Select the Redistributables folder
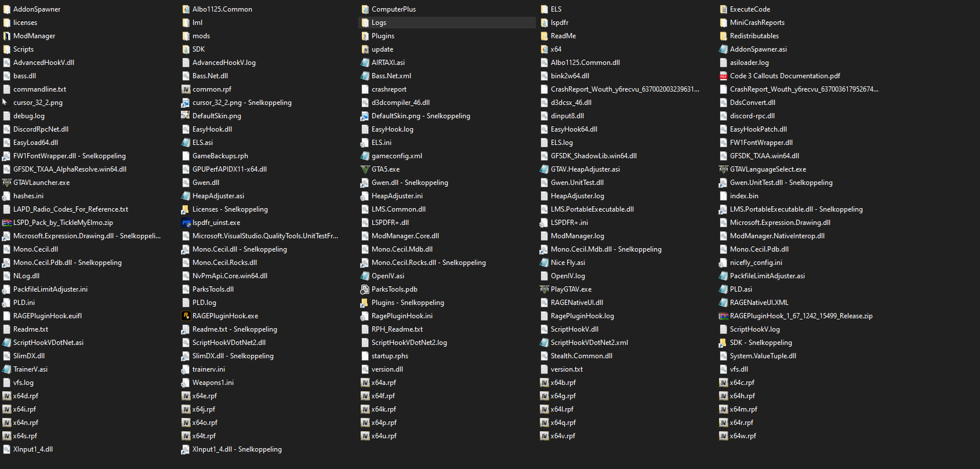 click(749, 36)
